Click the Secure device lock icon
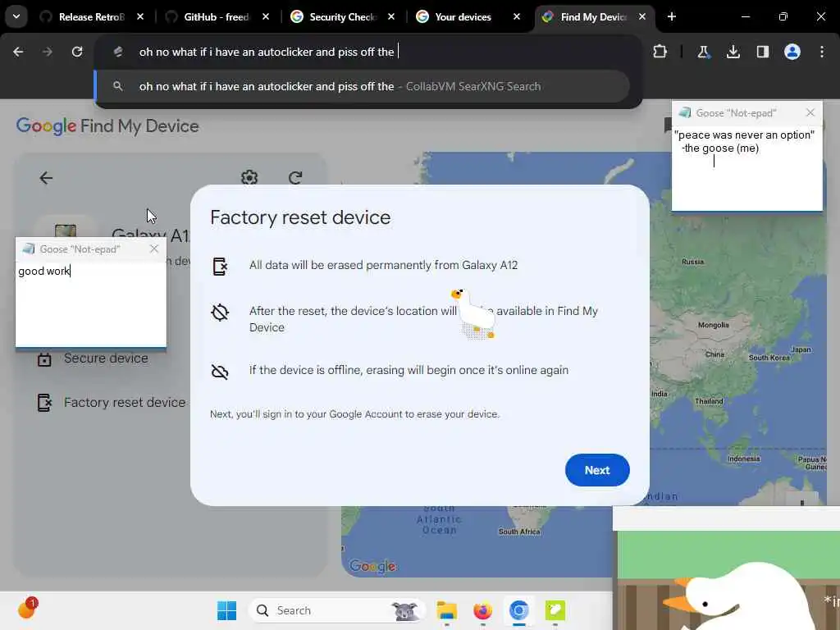Viewport: 840px width, 630px height. pyautogui.click(x=44, y=359)
